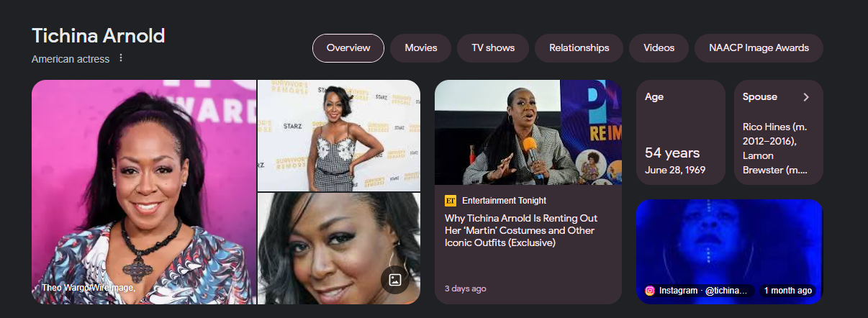Click the Tichina Arnold title heading
This screenshot has height=318, width=868.
[99, 36]
